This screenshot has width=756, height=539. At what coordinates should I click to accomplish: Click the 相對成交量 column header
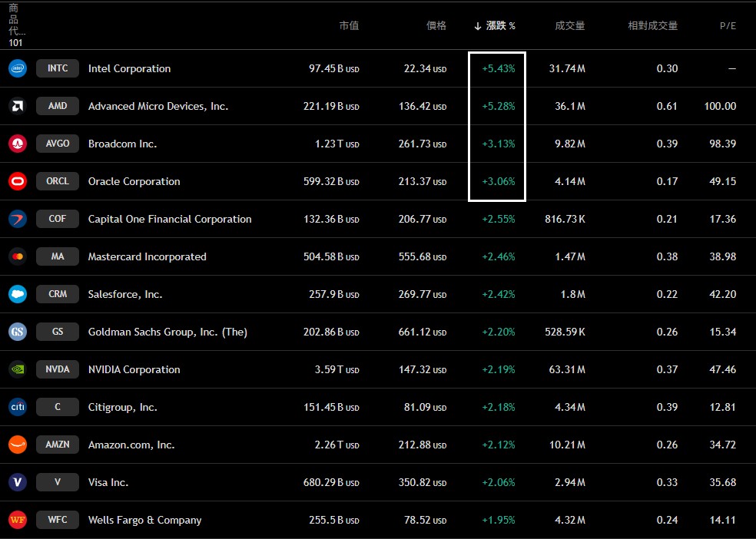pyautogui.click(x=652, y=26)
